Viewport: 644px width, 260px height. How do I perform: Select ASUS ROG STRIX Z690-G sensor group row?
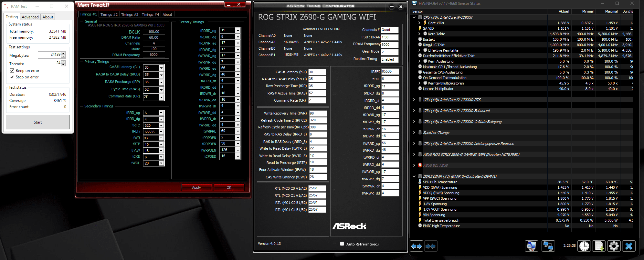(x=471, y=155)
